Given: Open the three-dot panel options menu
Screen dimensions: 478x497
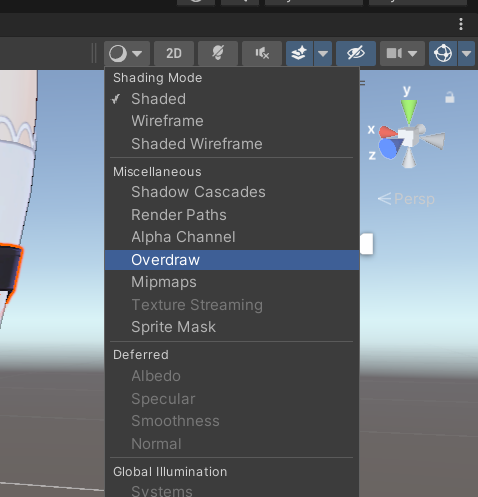Looking at the screenshot, I should (x=461, y=24).
